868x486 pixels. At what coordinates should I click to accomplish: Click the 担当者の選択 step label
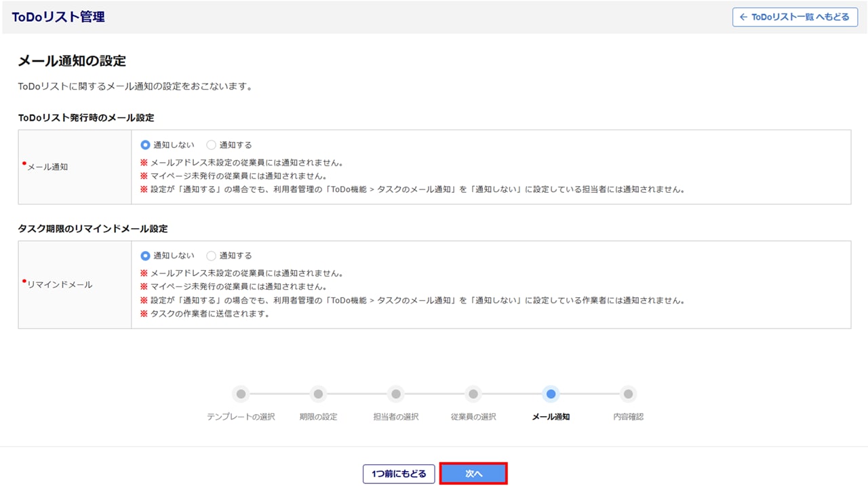click(396, 417)
